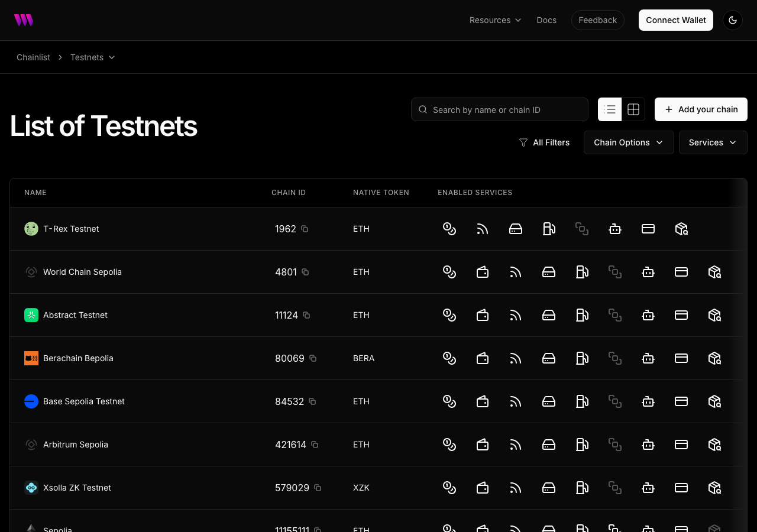Click the gas pump icon for World Chain Sepolia

click(582, 272)
